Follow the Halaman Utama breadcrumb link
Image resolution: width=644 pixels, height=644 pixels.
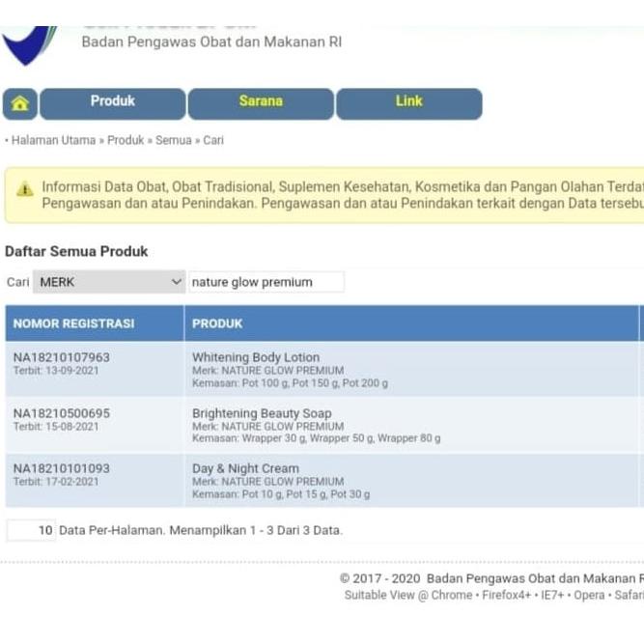tap(53, 140)
